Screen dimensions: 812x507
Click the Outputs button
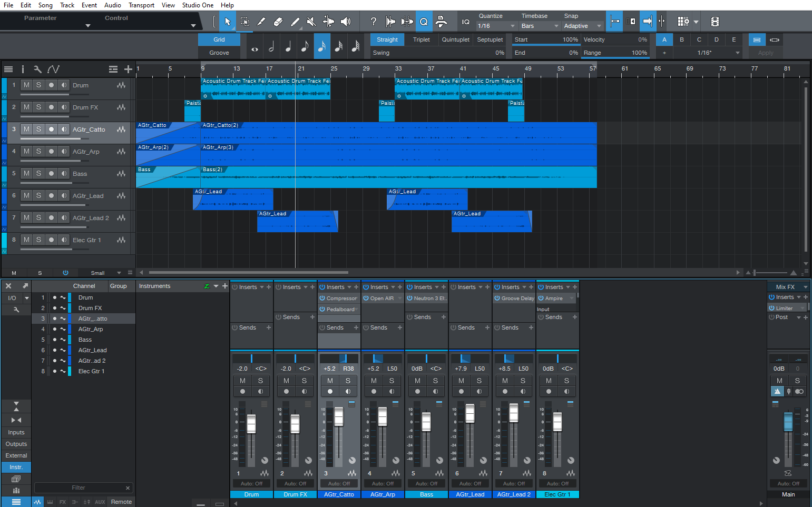16,444
